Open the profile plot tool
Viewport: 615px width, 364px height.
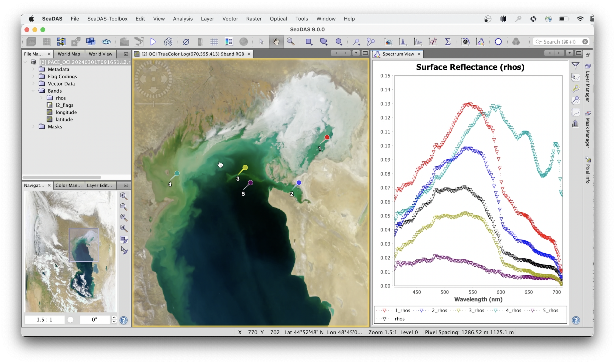[x=418, y=42]
